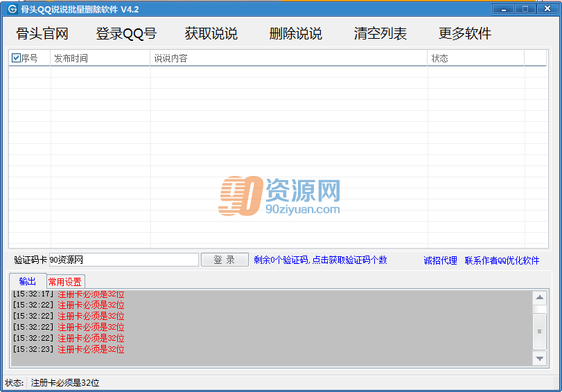This screenshot has height=392, width=562.
Task: Close the 骨头QQ说说批量删除软件 window
Action: point(547,8)
